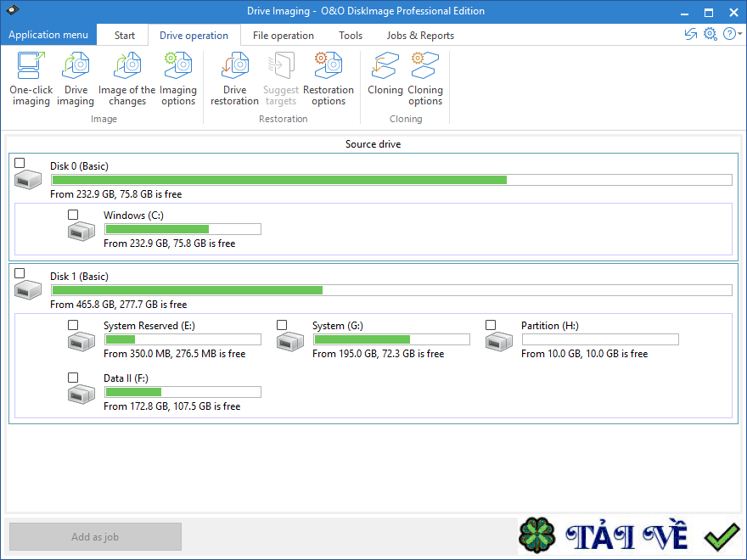This screenshot has width=747, height=560.
Task: Select the Disk 1 (Basic) checkbox
Action: (20, 273)
